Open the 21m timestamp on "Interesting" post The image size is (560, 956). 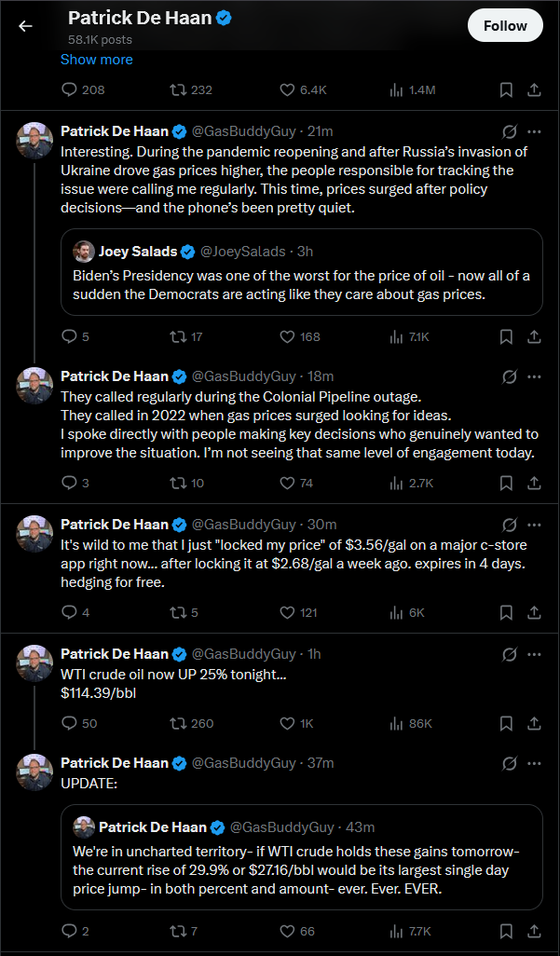point(321,130)
